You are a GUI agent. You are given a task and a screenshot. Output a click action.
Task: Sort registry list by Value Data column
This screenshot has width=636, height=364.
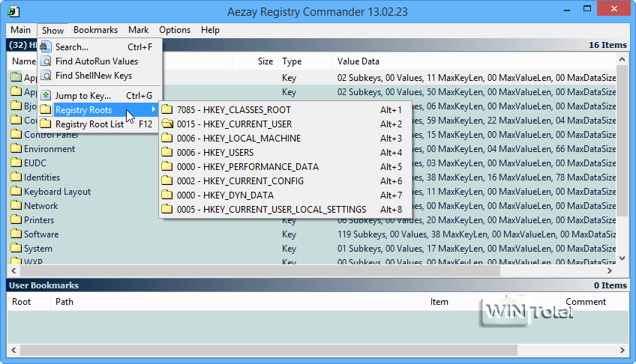pos(474,61)
